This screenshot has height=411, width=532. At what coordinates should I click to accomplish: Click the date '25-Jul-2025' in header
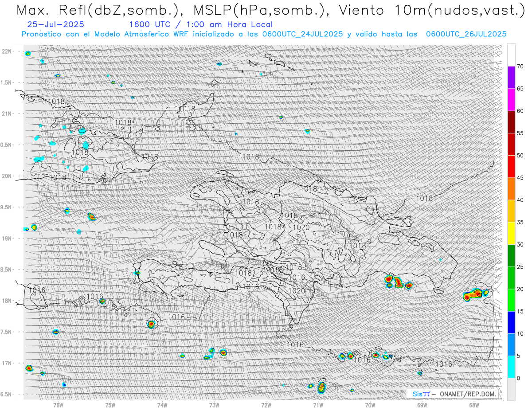(x=55, y=24)
